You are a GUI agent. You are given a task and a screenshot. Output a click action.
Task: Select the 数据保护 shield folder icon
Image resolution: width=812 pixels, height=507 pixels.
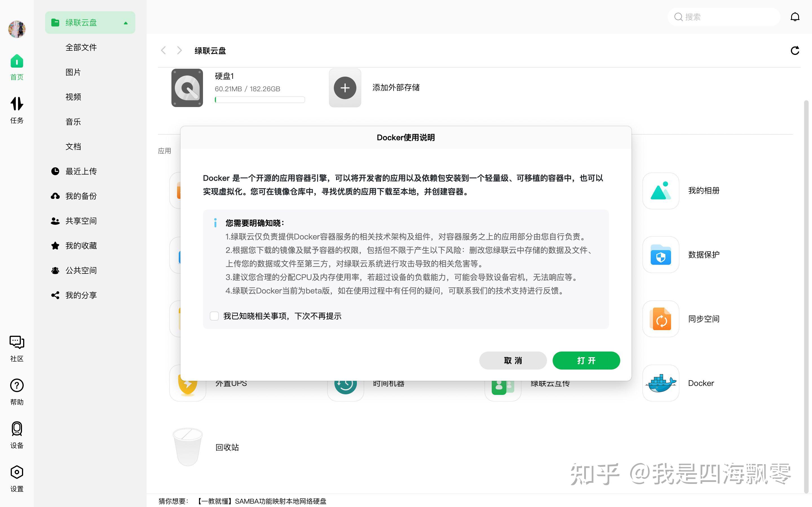[x=660, y=255]
